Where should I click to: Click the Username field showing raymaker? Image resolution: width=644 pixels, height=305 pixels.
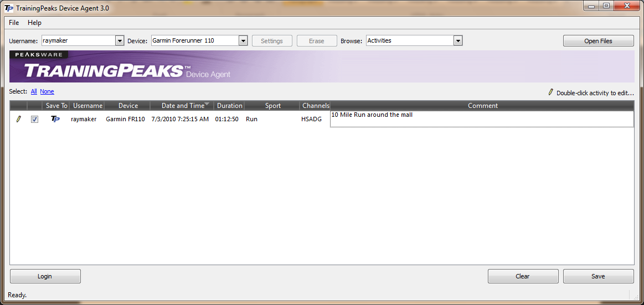pyautogui.click(x=79, y=40)
